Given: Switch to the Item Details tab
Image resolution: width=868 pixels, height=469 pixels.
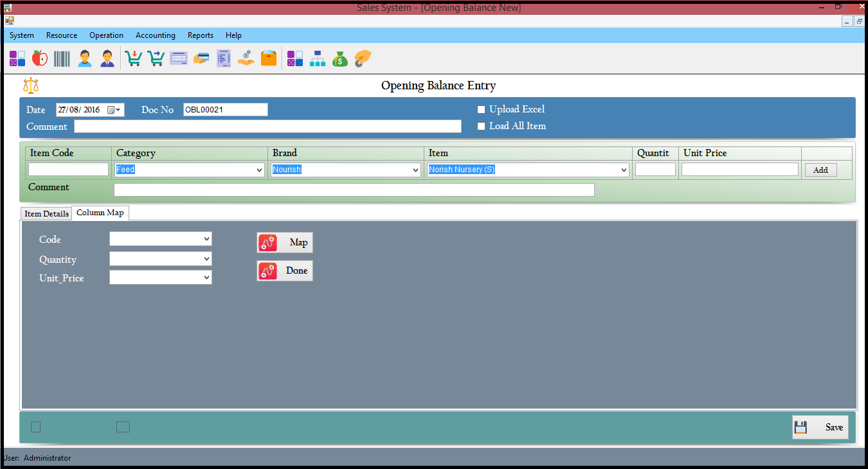Looking at the screenshot, I should pyautogui.click(x=46, y=214).
